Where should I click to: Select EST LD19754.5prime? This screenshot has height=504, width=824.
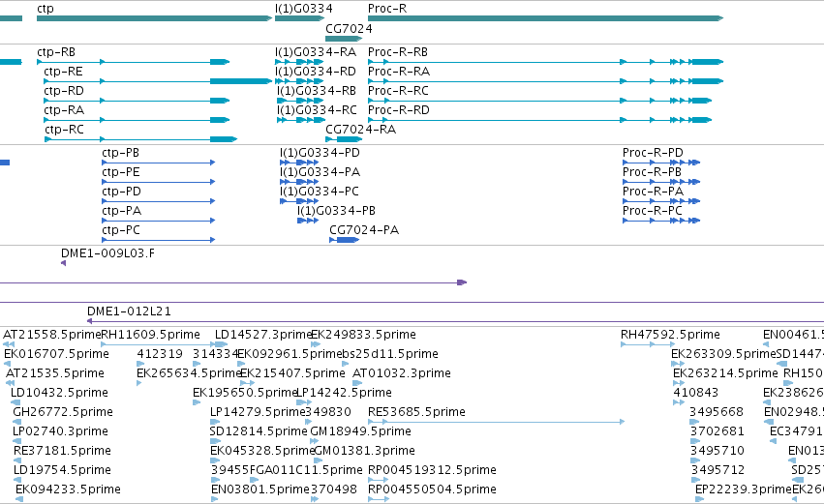click(62, 471)
